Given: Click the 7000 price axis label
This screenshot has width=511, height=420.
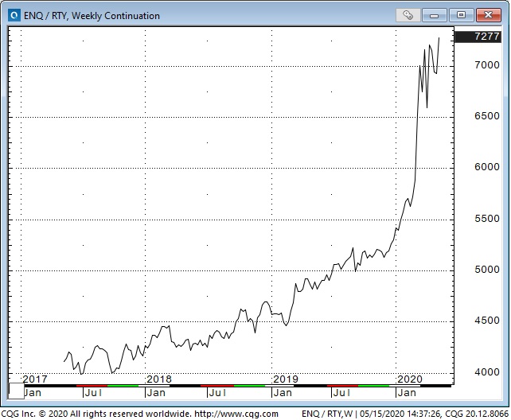Looking at the screenshot, I should (x=487, y=65).
